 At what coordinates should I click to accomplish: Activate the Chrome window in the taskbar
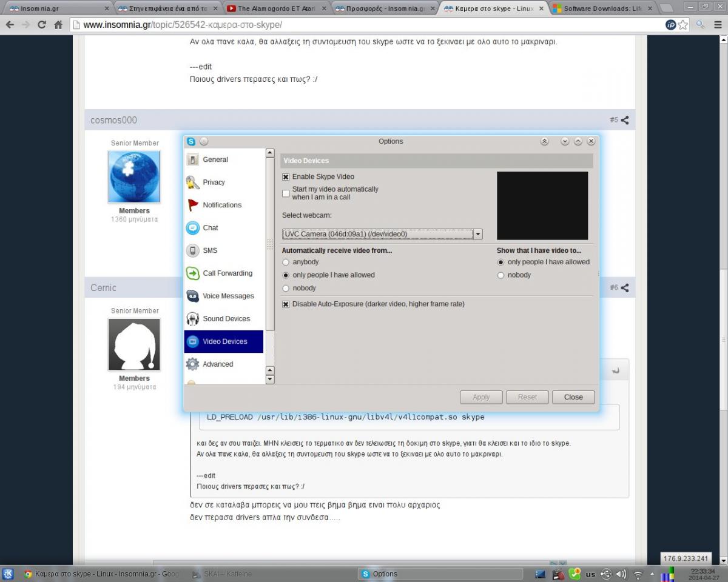tap(101, 574)
